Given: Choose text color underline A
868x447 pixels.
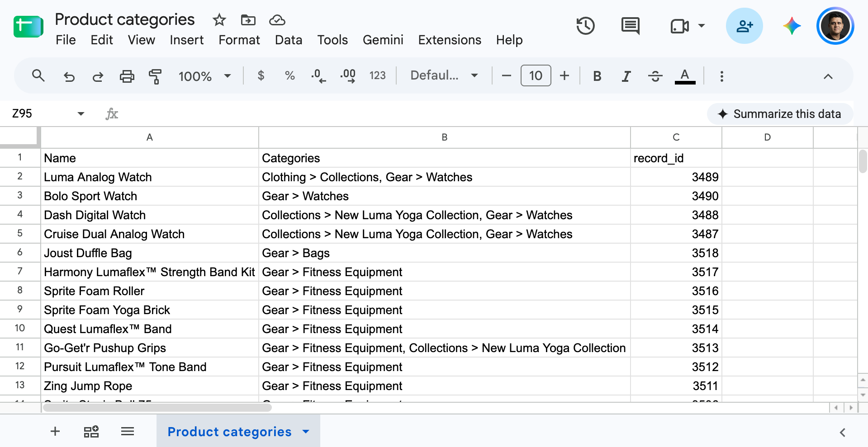Looking at the screenshot, I should click(x=685, y=76).
